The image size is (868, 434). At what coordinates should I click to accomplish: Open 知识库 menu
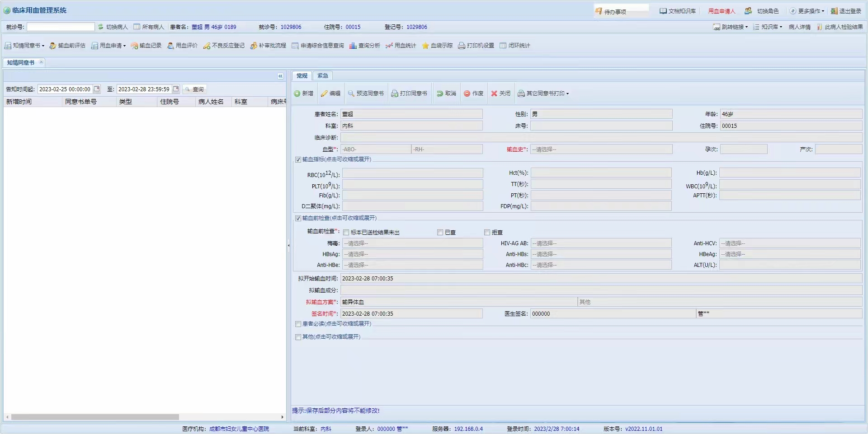(768, 27)
